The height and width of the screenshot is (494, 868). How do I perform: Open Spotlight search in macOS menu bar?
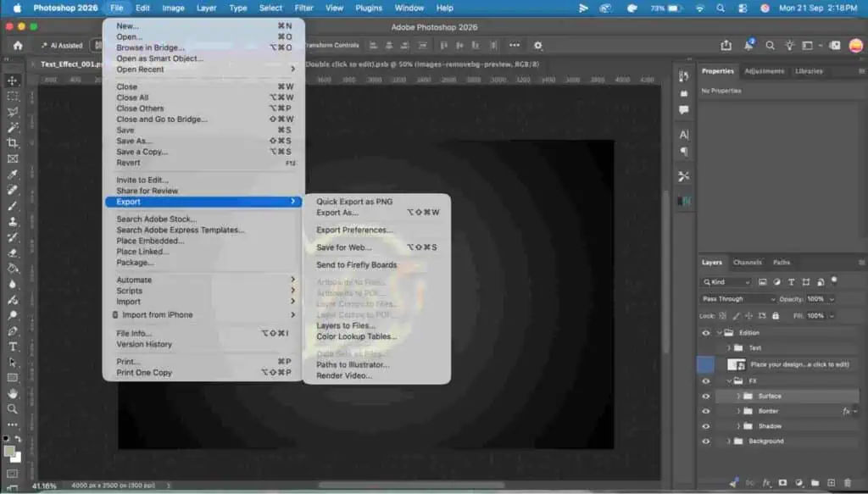[721, 8]
